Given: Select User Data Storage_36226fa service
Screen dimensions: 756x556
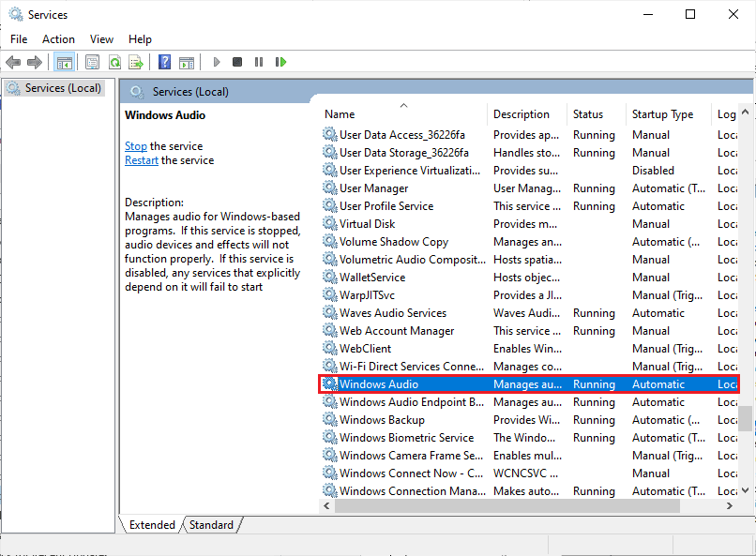Looking at the screenshot, I should (x=528, y=152).
